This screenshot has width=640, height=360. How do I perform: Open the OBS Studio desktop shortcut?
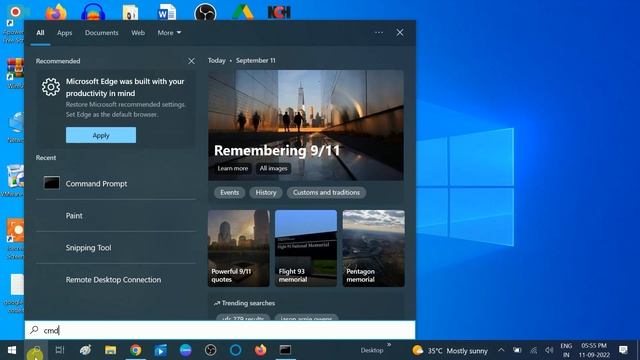tap(205, 12)
